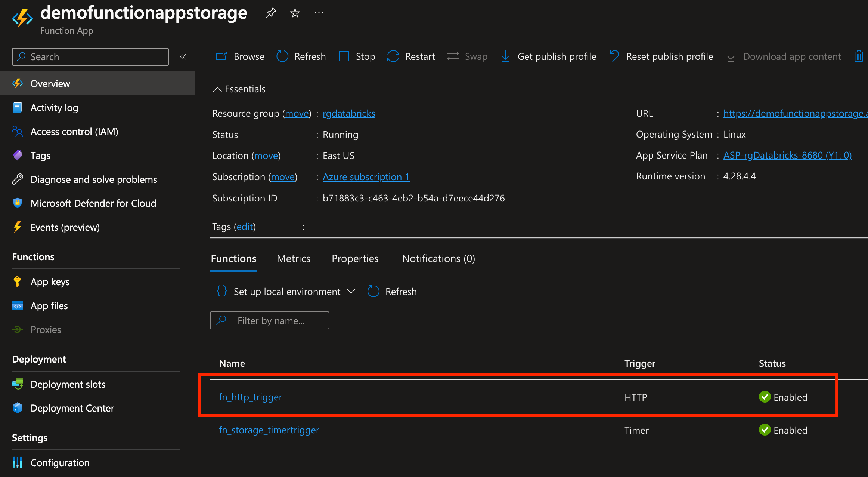The image size is (868, 477).
Task: Refresh the functions list
Action: [x=392, y=292]
